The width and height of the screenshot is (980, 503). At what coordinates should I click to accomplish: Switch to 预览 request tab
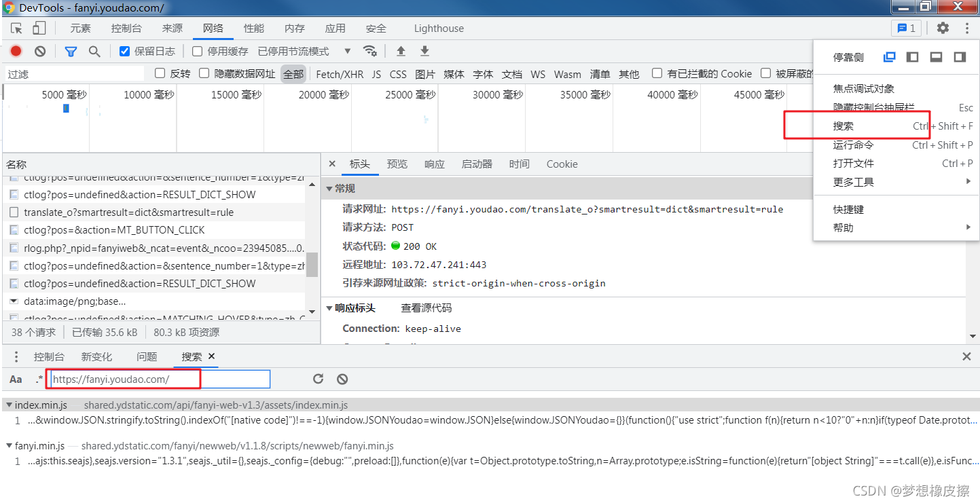click(397, 164)
